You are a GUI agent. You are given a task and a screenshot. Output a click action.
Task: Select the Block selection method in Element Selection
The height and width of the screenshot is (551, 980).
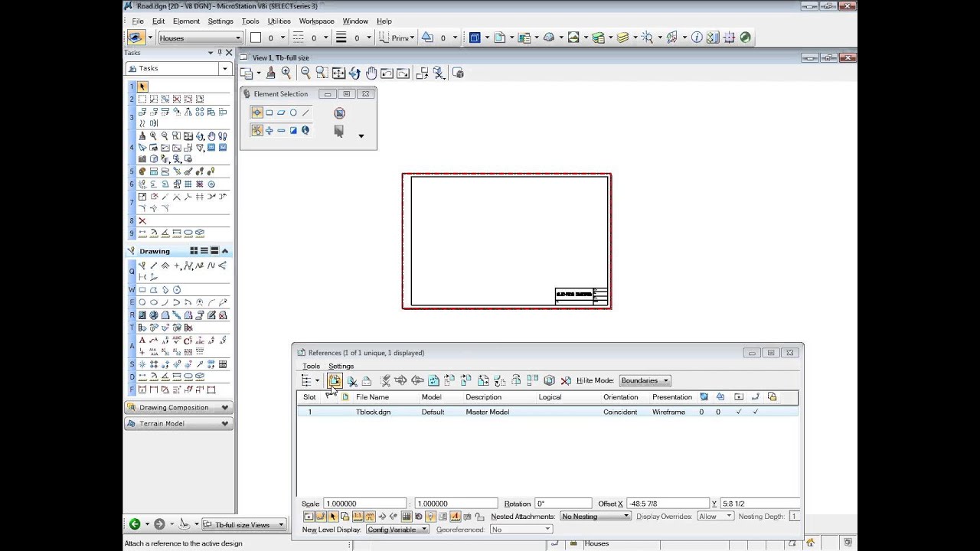(269, 112)
